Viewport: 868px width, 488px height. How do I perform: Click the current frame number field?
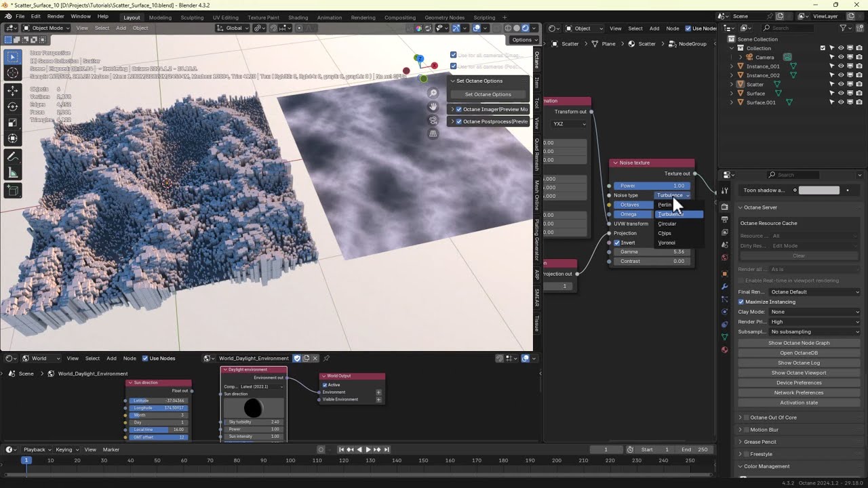pyautogui.click(x=606, y=449)
